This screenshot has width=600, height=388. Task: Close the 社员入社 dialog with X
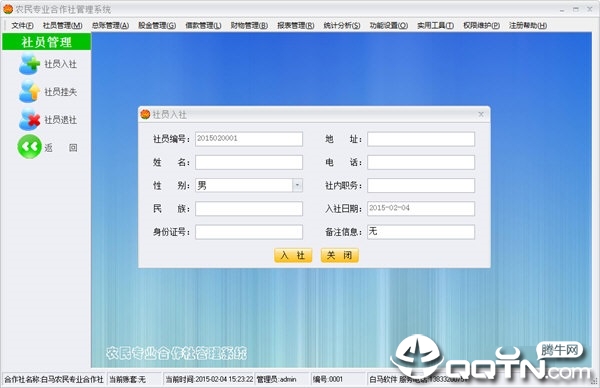(x=481, y=114)
